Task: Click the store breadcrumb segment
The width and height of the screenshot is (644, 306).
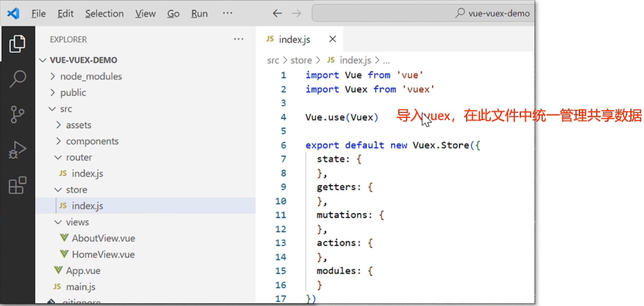Action: point(301,60)
